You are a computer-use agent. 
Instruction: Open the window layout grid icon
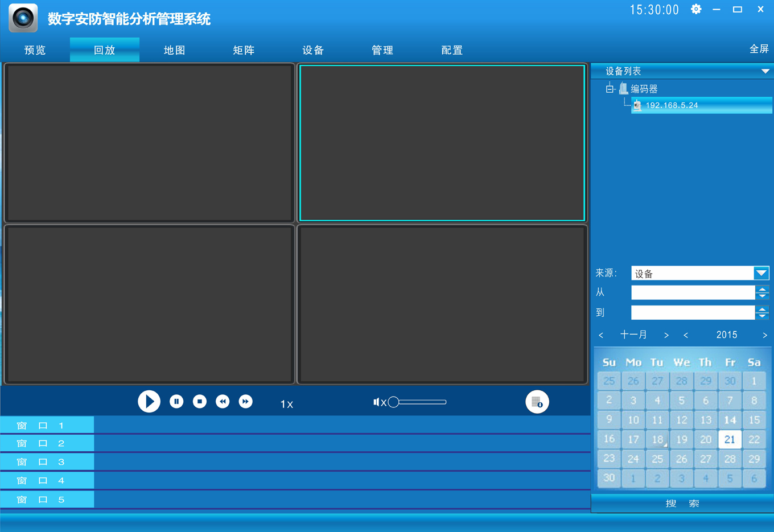537,402
